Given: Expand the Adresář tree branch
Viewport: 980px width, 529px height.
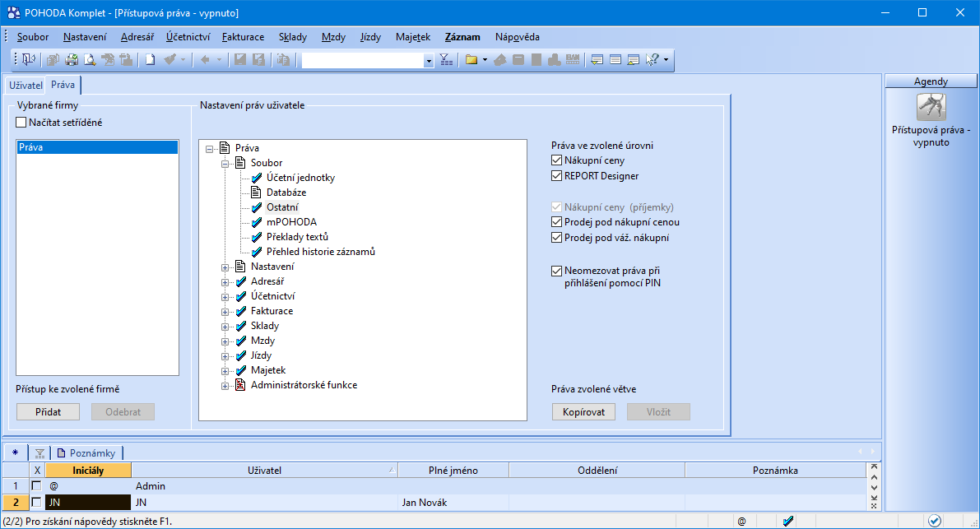Looking at the screenshot, I should 225,282.
